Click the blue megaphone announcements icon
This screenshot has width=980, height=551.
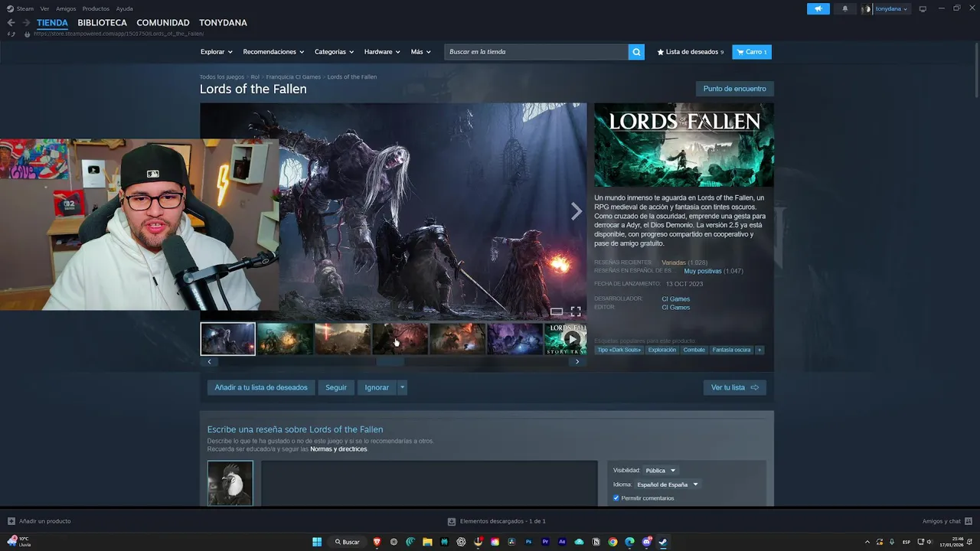(x=818, y=9)
